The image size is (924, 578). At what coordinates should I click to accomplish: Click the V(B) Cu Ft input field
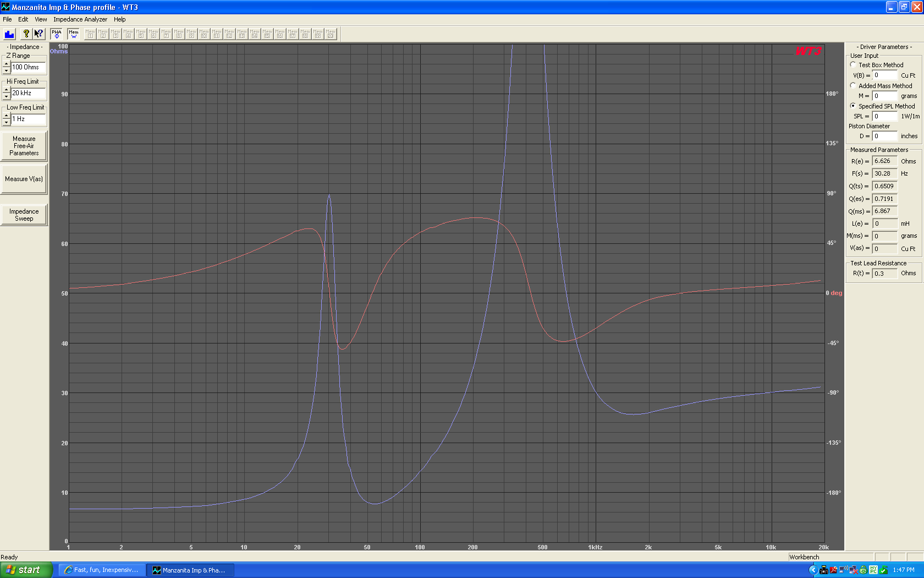885,75
